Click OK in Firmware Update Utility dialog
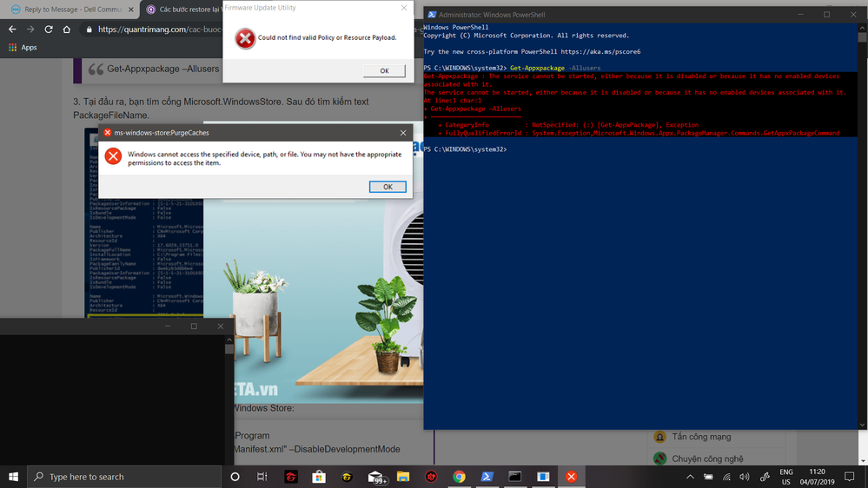 pyautogui.click(x=384, y=71)
